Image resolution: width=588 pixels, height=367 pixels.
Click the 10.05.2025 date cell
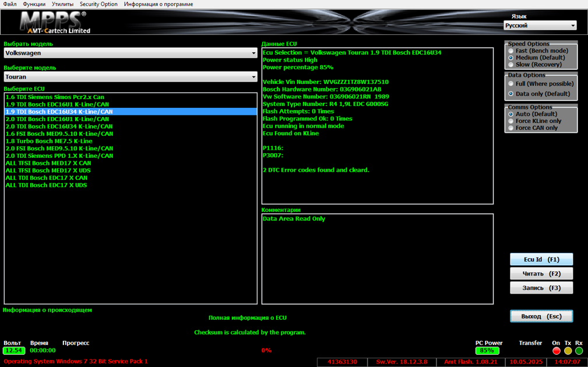[526, 362]
